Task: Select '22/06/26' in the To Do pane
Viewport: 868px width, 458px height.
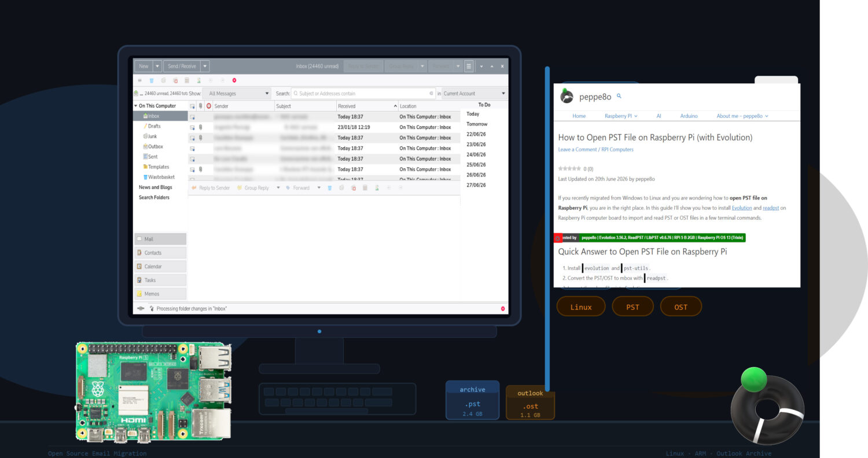Action: point(476,134)
